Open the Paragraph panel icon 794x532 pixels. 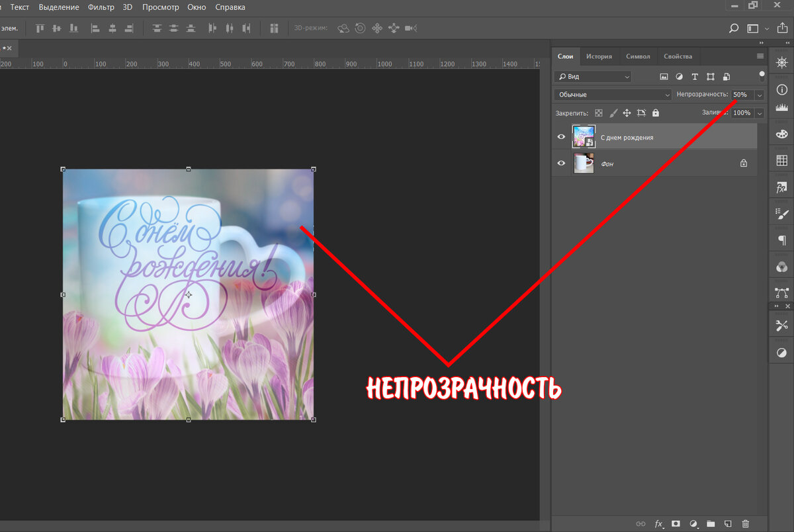pyautogui.click(x=781, y=240)
